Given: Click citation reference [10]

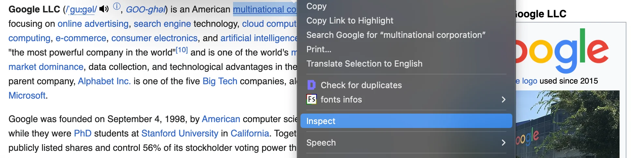Looking at the screenshot, I should 182,50.
